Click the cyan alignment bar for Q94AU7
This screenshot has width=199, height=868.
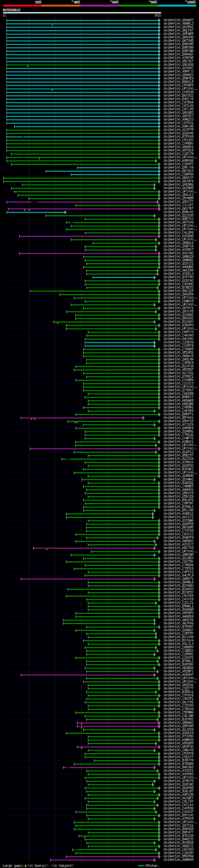click(83, 20)
